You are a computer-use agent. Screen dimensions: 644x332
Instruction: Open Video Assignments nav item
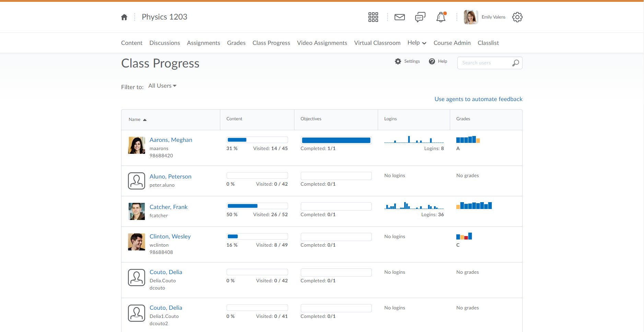(x=322, y=43)
